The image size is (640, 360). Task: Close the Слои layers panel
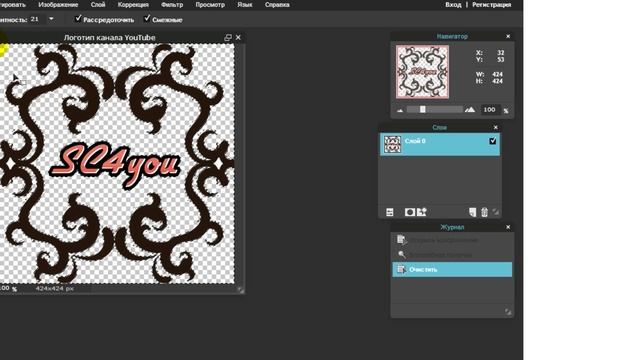pyautogui.click(x=496, y=127)
